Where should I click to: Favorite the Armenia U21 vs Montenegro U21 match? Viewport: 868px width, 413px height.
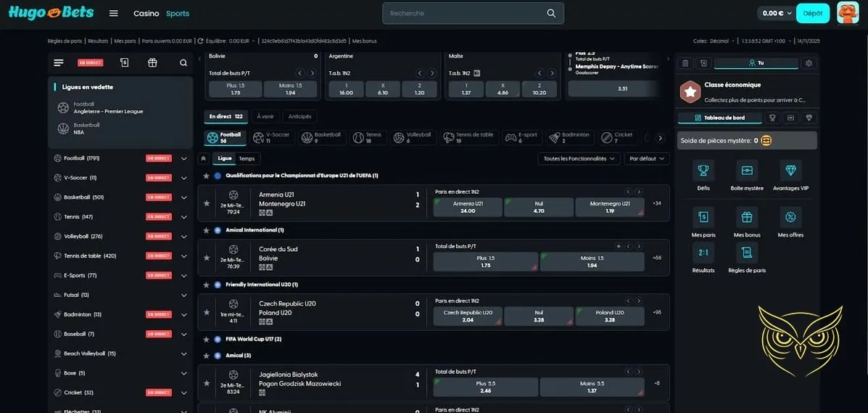point(207,203)
